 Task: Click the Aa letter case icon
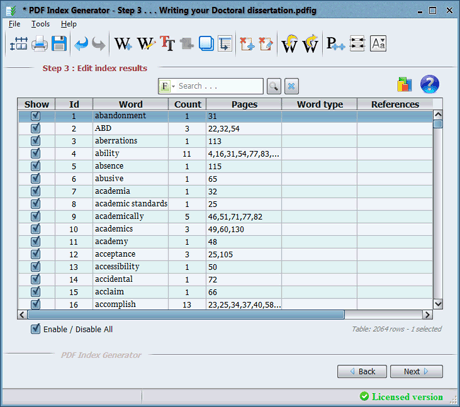click(378, 44)
